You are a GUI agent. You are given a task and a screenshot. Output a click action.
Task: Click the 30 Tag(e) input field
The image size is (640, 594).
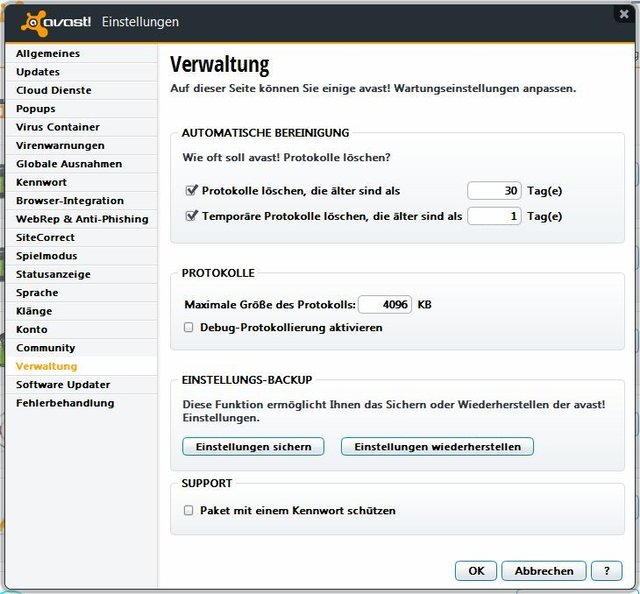point(494,191)
